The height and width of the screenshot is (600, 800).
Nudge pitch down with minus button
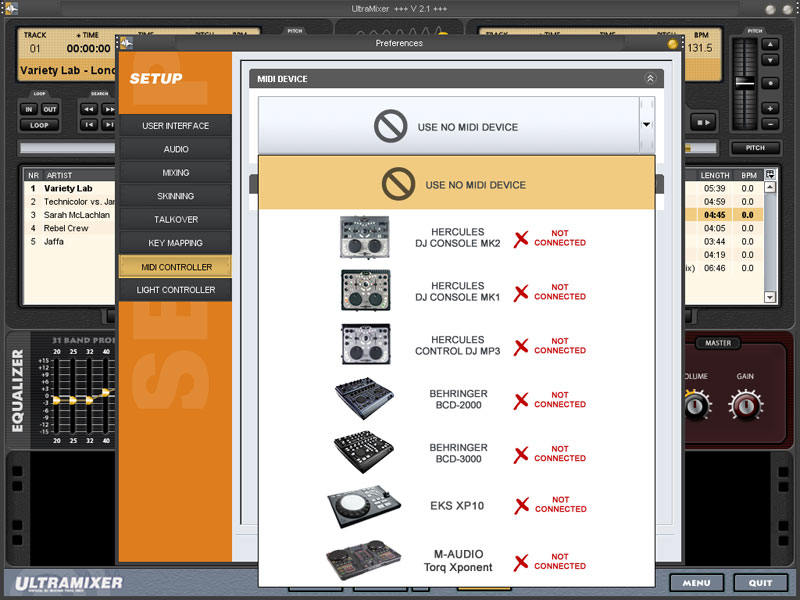click(x=770, y=124)
